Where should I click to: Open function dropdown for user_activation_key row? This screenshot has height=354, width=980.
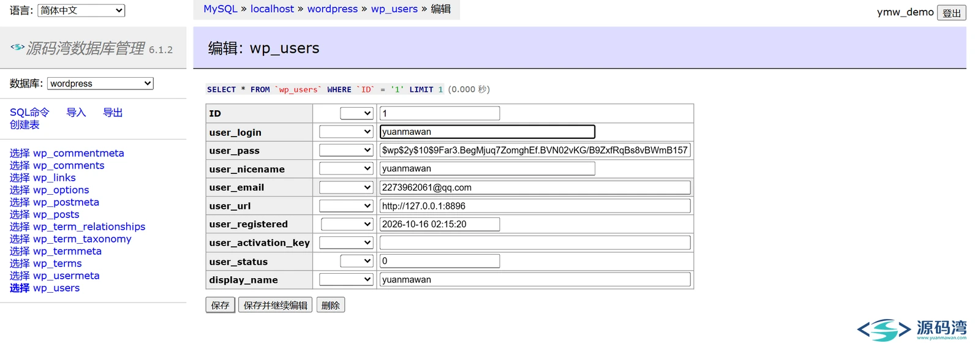tap(346, 243)
